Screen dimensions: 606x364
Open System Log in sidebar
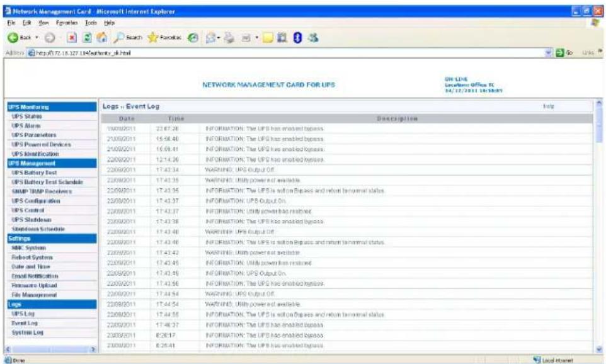(x=27, y=333)
